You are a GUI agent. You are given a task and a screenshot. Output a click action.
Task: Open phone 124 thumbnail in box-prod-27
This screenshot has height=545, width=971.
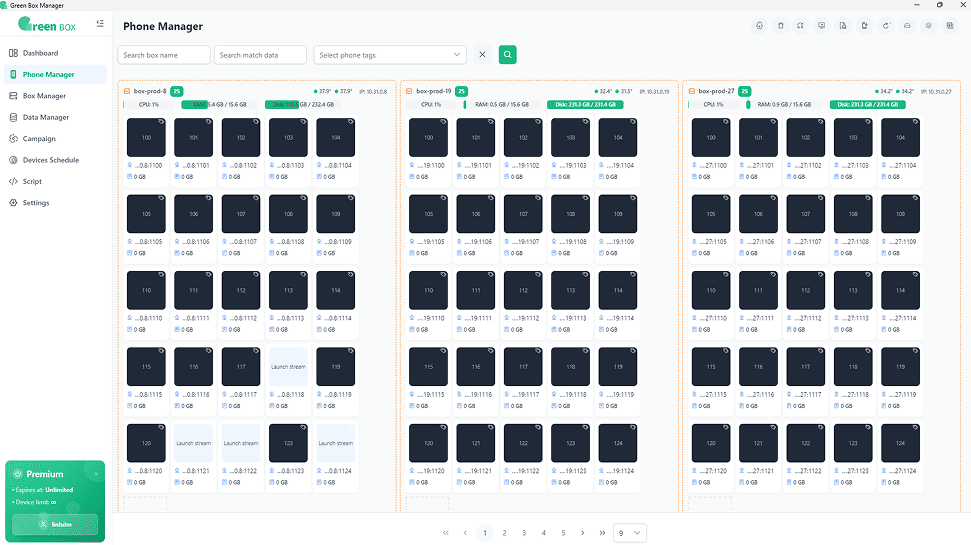click(900, 443)
